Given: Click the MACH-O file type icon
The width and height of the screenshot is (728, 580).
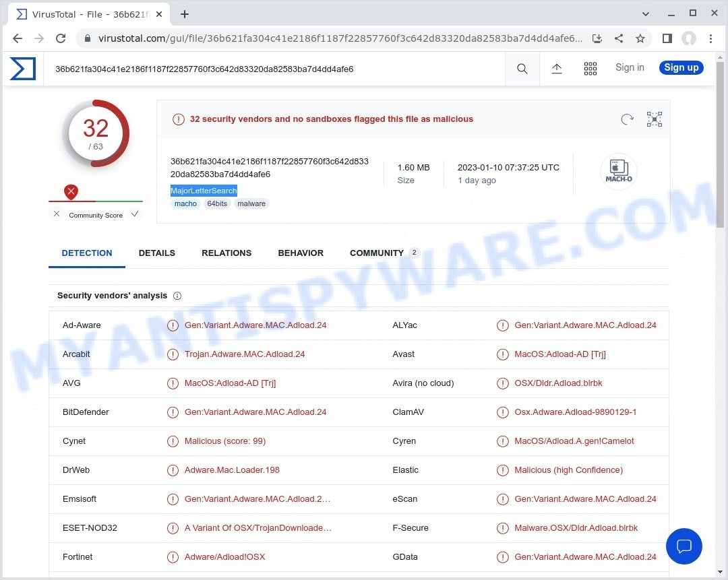Looking at the screenshot, I should 618,171.
